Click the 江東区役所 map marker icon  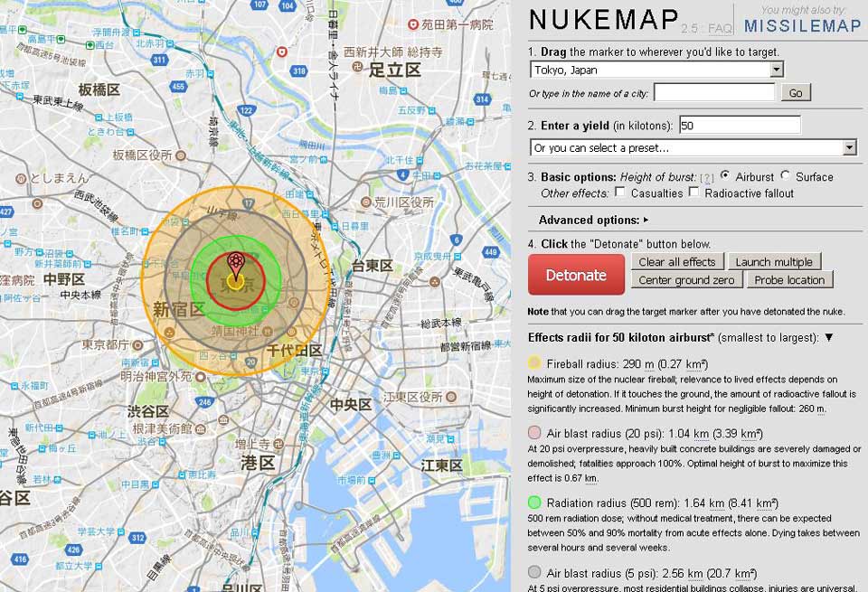(451, 397)
